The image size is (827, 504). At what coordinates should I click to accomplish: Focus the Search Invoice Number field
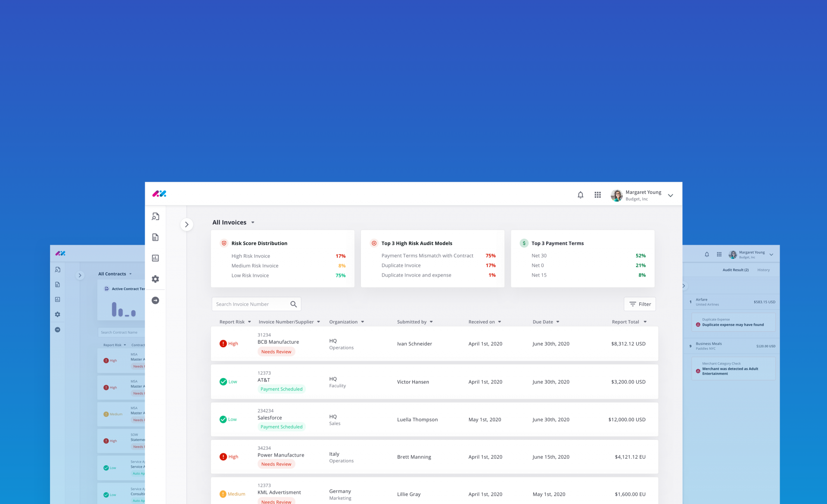coord(256,304)
